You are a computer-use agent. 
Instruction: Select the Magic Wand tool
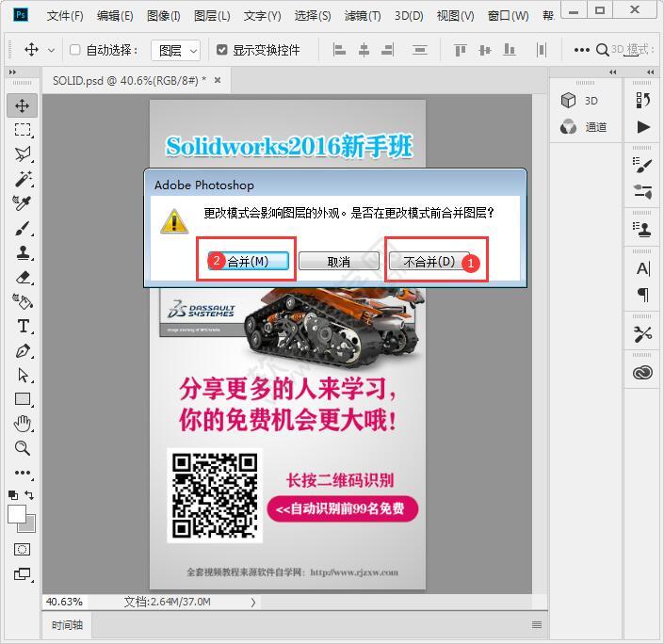pos(23,179)
